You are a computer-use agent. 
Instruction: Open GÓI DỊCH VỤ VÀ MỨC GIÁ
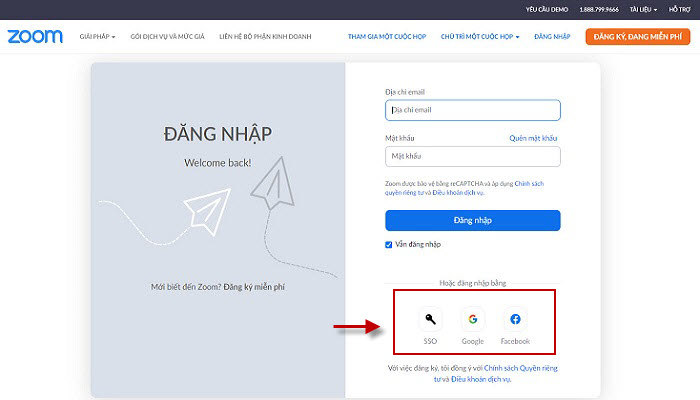(x=167, y=37)
